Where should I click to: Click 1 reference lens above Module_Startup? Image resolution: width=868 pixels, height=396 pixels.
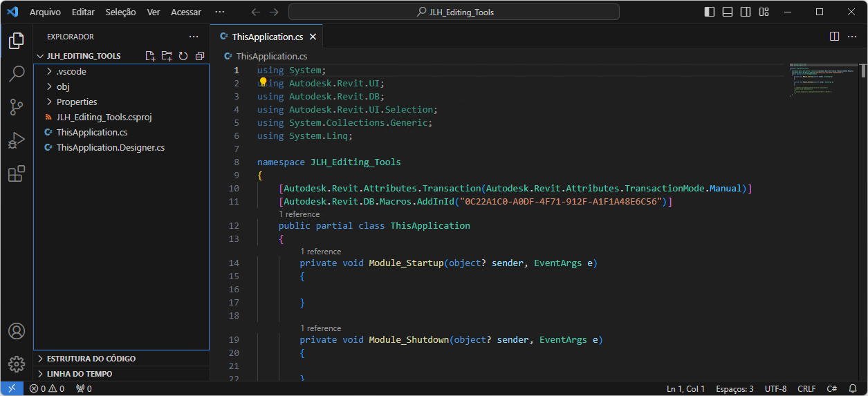(320, 252)
